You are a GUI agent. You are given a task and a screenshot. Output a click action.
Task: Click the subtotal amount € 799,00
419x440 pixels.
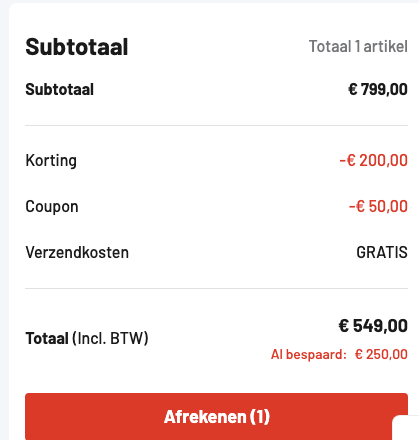coord(378,89)
